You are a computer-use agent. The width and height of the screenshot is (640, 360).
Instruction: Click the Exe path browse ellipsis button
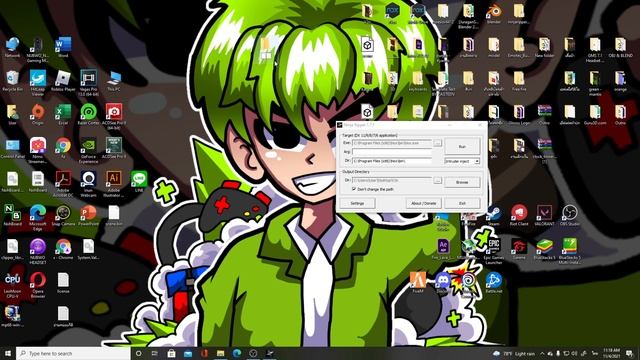click(x=437, y=143)
